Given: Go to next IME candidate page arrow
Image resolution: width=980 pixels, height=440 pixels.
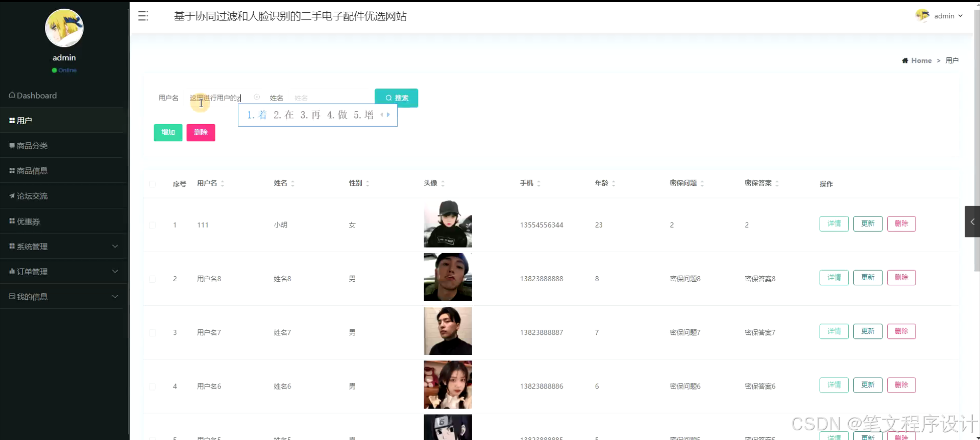Looking at the screenshot, I should (x=388, y=115).
